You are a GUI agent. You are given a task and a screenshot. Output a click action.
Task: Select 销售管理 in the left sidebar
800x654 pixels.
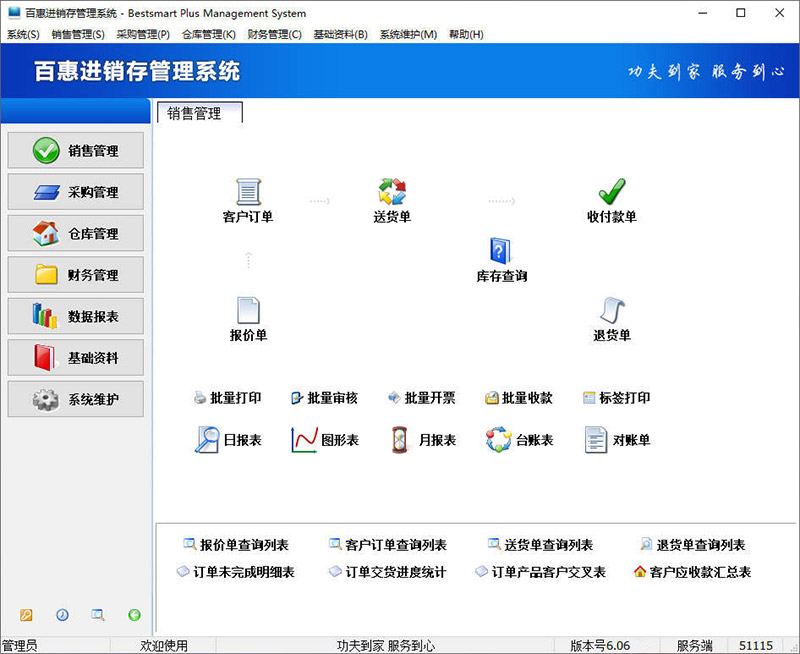click(75, 150)
